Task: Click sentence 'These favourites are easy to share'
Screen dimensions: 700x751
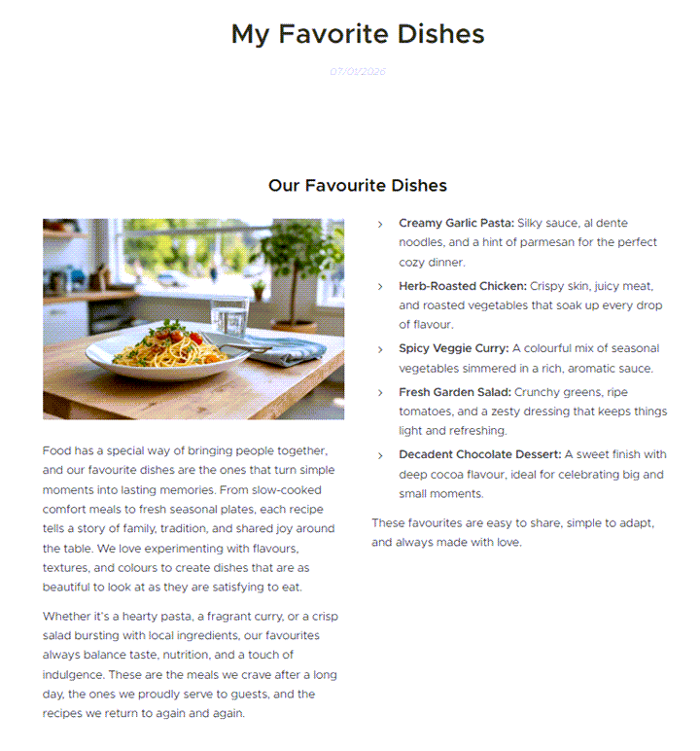Action: 512,532
